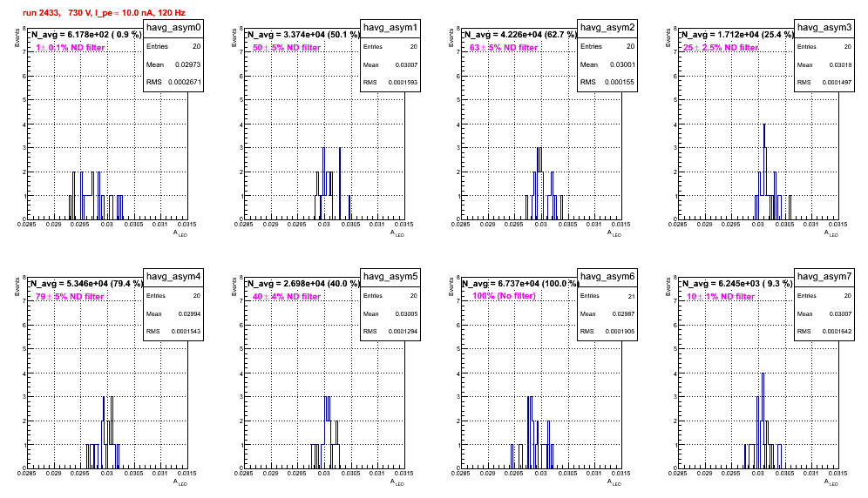This screenshot has width=868, height=498.
Task: Click the N_avg = 1.712e+04 label
Action: coord(737,35)
